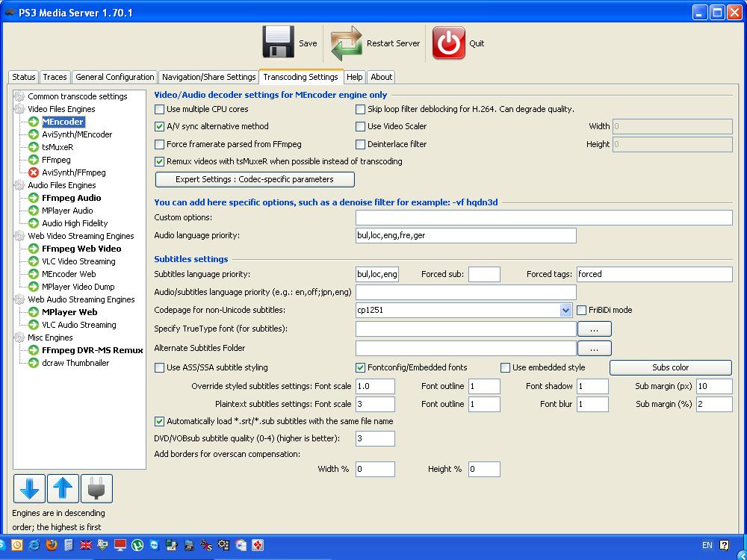This screenshot has height=560, width=747.
Task: Enable the Deinterlace filter checkbox
Action: (x=360, y=144)
